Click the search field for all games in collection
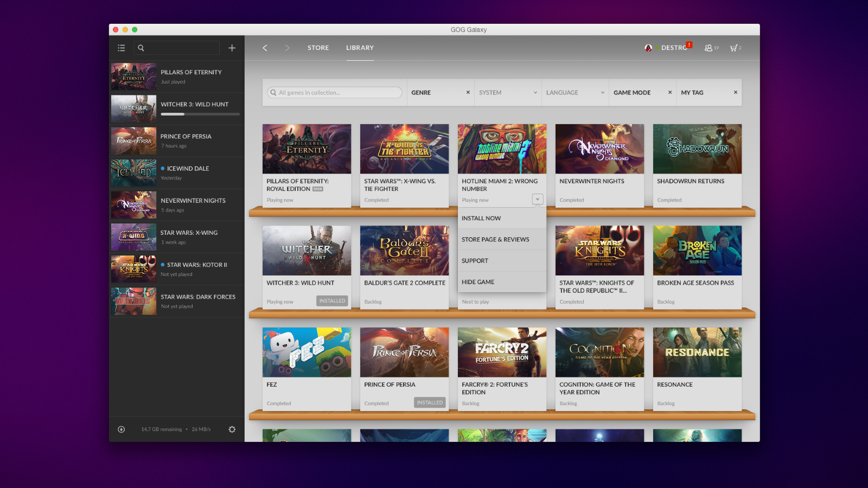Viewport: 868px width, 488px height. pyautogui.click(x=334, y=92)
